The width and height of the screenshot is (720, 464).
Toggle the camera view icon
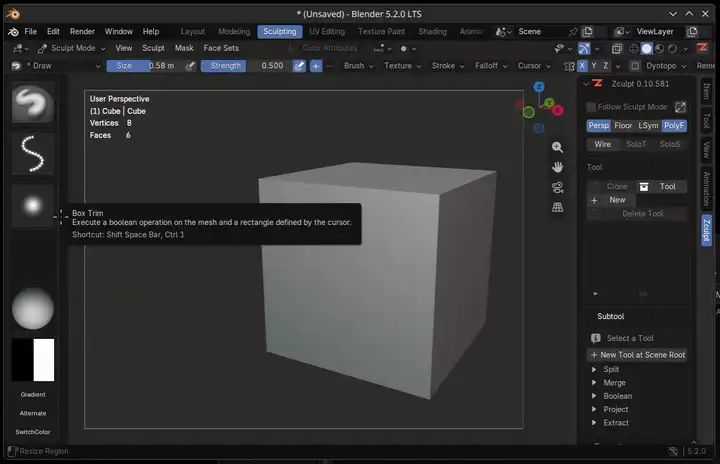pos(557,187)
